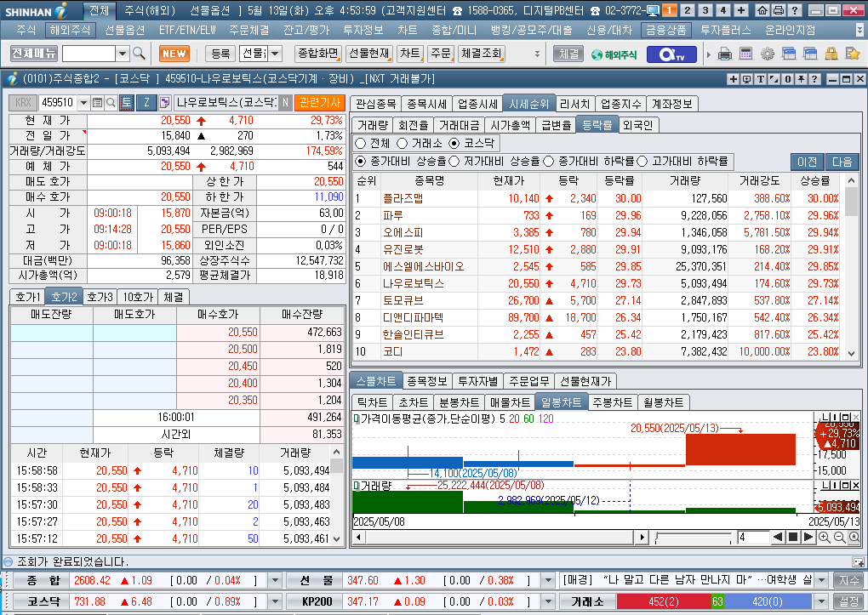Select the 거래소 market radio button
The height and width of the screenshot is (615, 868).
click(403, 144)
